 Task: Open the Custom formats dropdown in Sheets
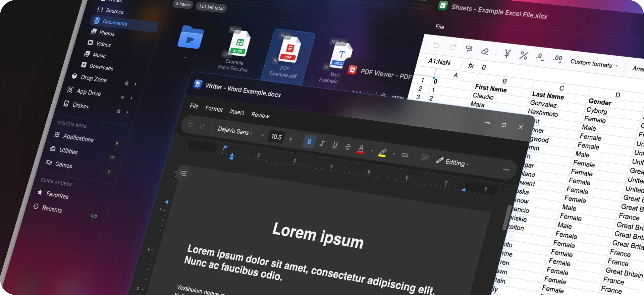tap(594, 63)
